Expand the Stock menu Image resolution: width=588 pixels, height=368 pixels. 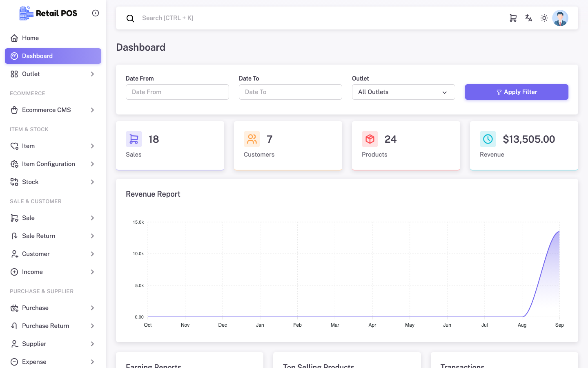[x=53, y=182]
